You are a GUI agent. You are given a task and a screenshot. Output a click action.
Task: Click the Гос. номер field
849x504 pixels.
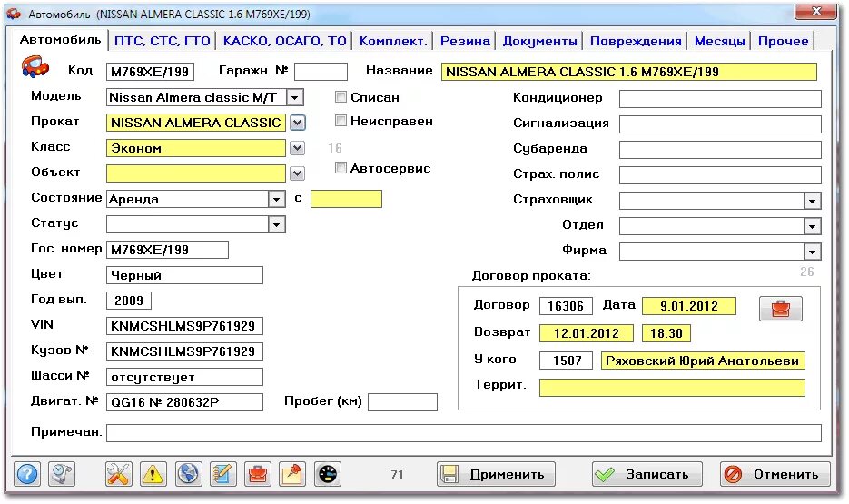167,250
